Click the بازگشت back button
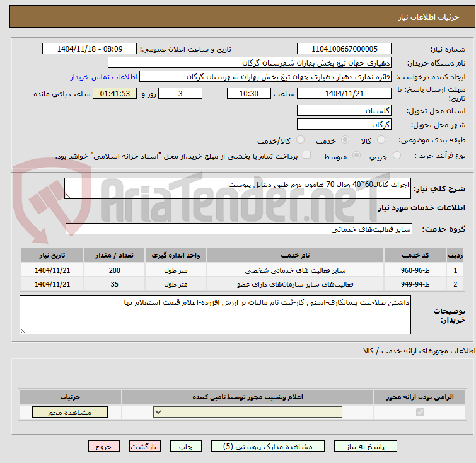 [145, 447]
